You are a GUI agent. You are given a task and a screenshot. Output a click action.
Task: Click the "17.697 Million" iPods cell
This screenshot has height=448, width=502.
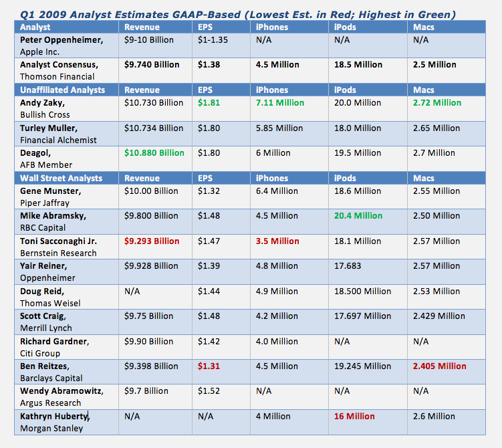[x=363, y=316]
